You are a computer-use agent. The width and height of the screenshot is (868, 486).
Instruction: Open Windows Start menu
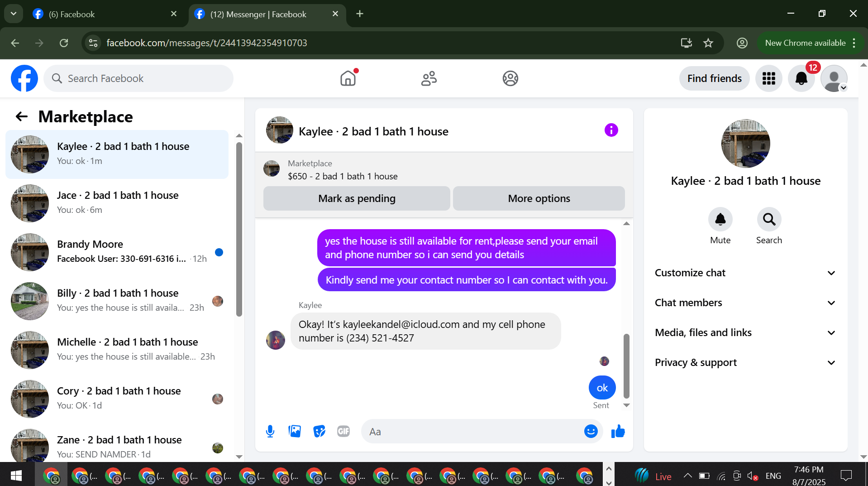(16, 476)
